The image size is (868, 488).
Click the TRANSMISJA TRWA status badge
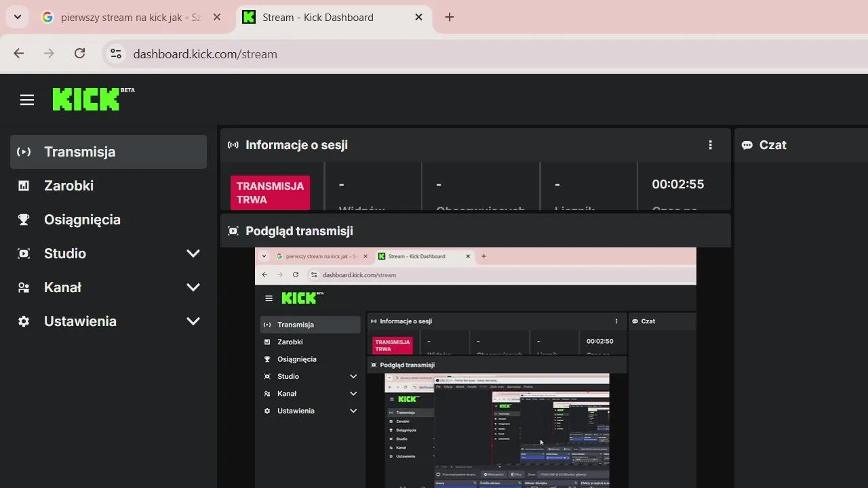click(x=270, y=192)
